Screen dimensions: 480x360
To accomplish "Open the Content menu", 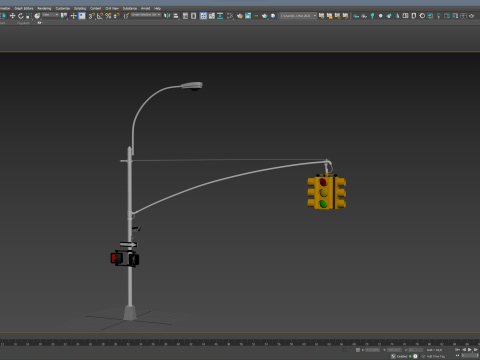I will [x=95, y=8].
